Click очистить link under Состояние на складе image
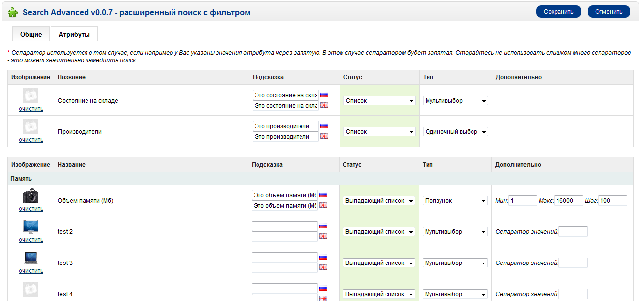The image size is (644, 301). pyautogui.click(x=31, y=109)
